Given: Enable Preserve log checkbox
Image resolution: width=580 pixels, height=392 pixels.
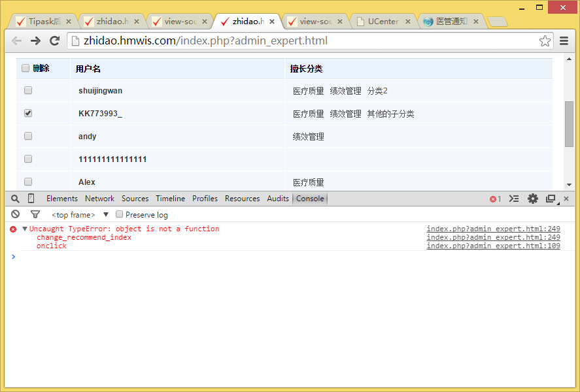Looking at the screenshot, I should point(120,214).
